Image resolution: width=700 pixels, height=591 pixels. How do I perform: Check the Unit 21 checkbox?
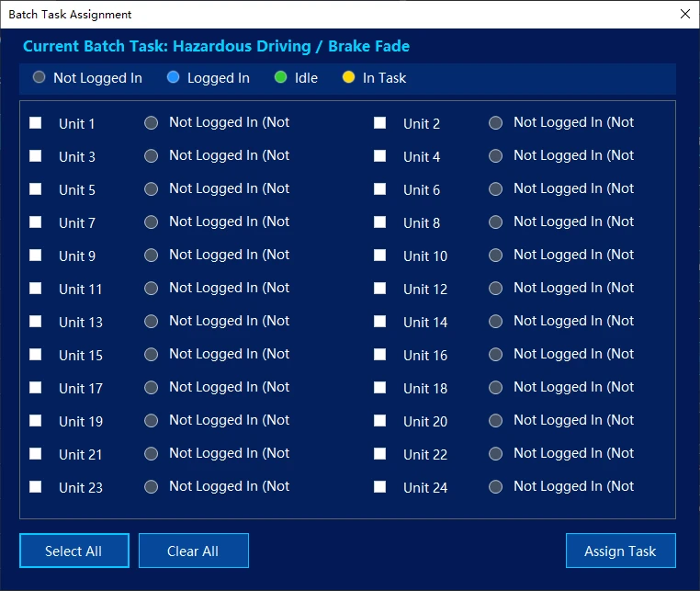35,453
